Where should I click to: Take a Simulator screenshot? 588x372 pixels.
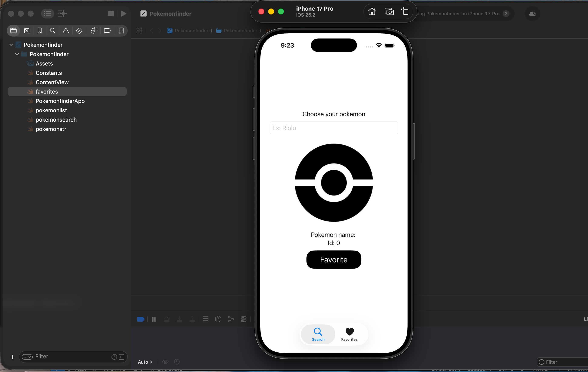coord(389,11)
